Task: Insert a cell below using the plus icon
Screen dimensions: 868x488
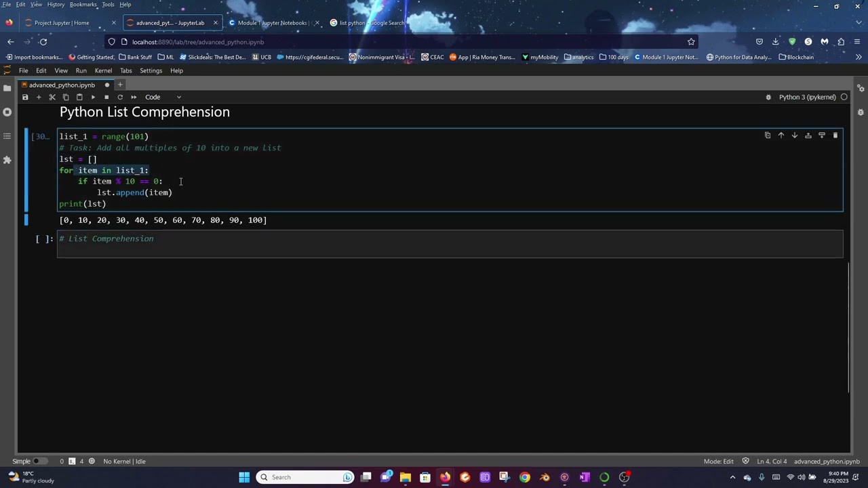Action: [39, 97]
